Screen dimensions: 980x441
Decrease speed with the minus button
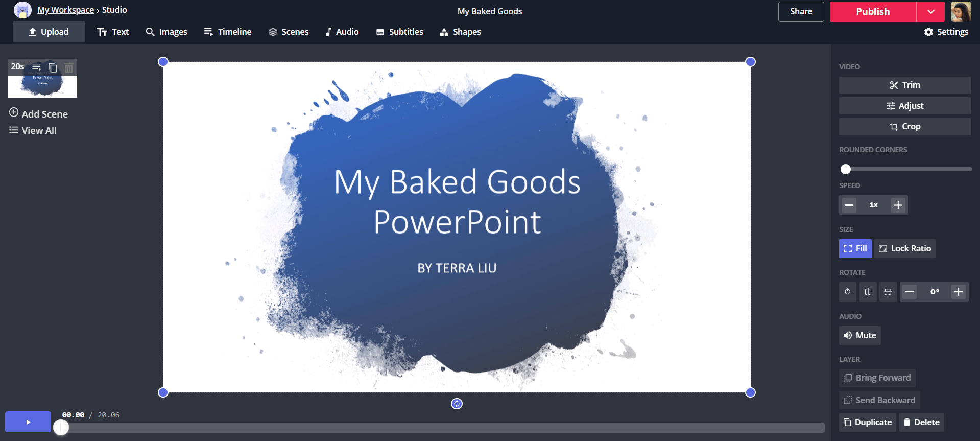[x=849, y=205]
